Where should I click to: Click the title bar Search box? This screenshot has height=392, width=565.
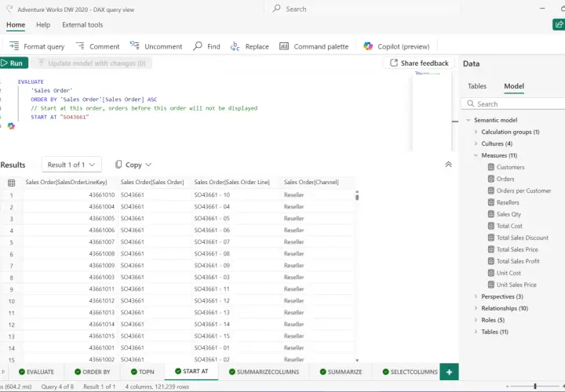coord(364,9)
